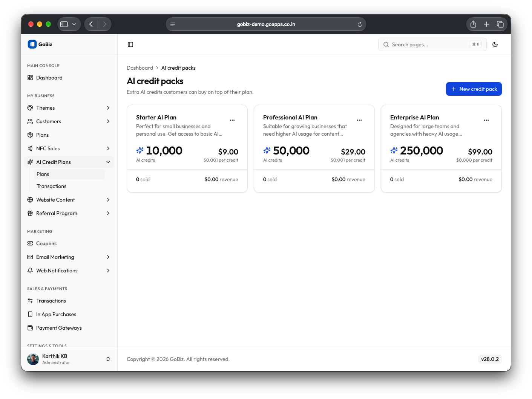532x399 pixels.
Task: Click the Referral Program gift icon
Action: click(x=30, y=213)
